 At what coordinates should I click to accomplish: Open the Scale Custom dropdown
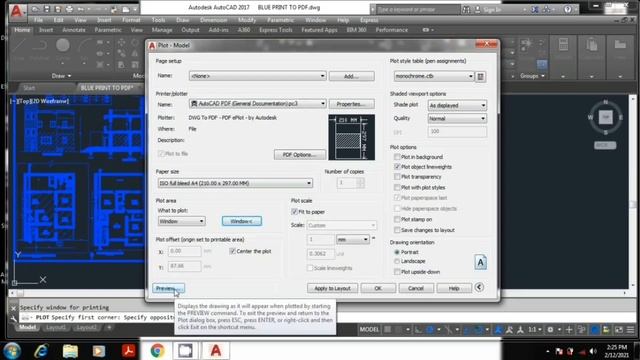point(341,225)
